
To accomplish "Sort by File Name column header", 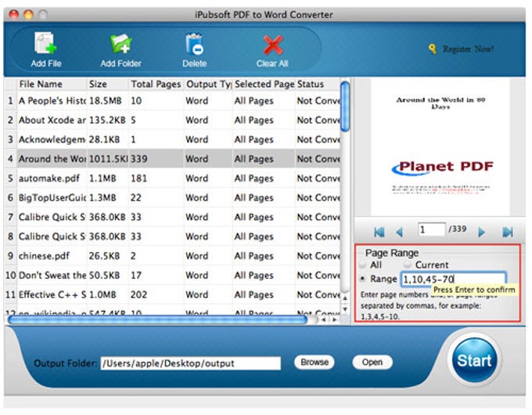I will point(52,85).
